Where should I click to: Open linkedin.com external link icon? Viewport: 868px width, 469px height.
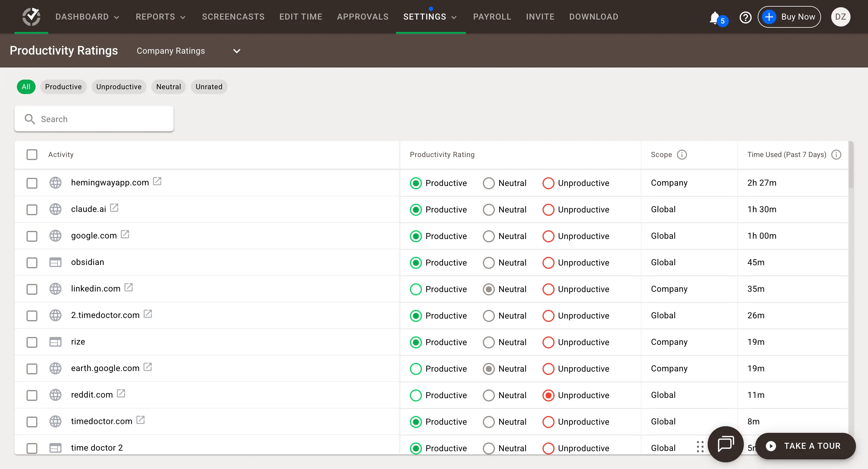click(129, 287)
